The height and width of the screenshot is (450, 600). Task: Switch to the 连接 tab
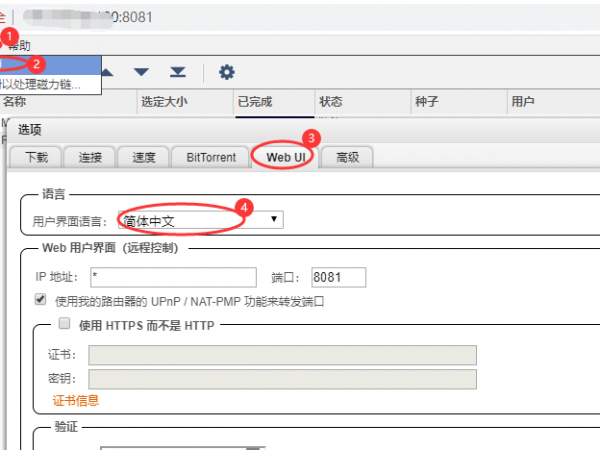(90, 157)
